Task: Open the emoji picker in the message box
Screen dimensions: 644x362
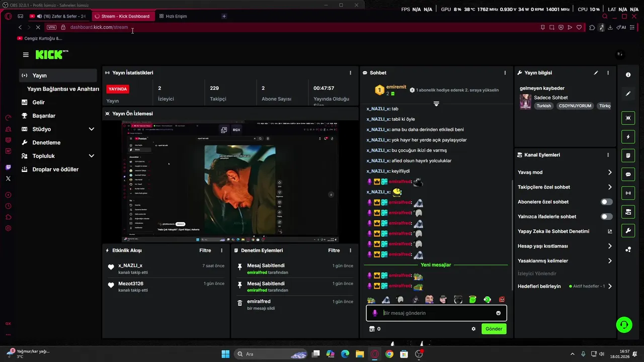Action: coord(498,313)
